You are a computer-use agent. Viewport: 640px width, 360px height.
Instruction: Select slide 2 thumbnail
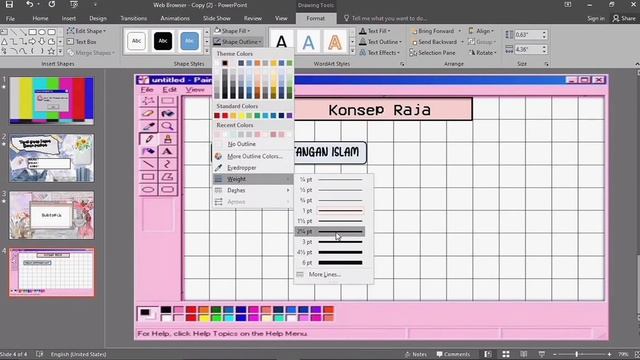click(51, 158)
